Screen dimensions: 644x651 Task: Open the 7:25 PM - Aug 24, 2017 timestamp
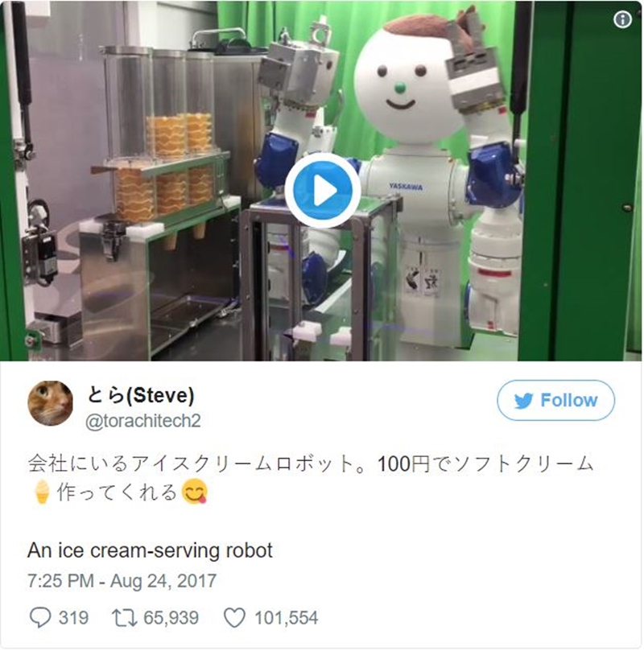tap(122, 581)
